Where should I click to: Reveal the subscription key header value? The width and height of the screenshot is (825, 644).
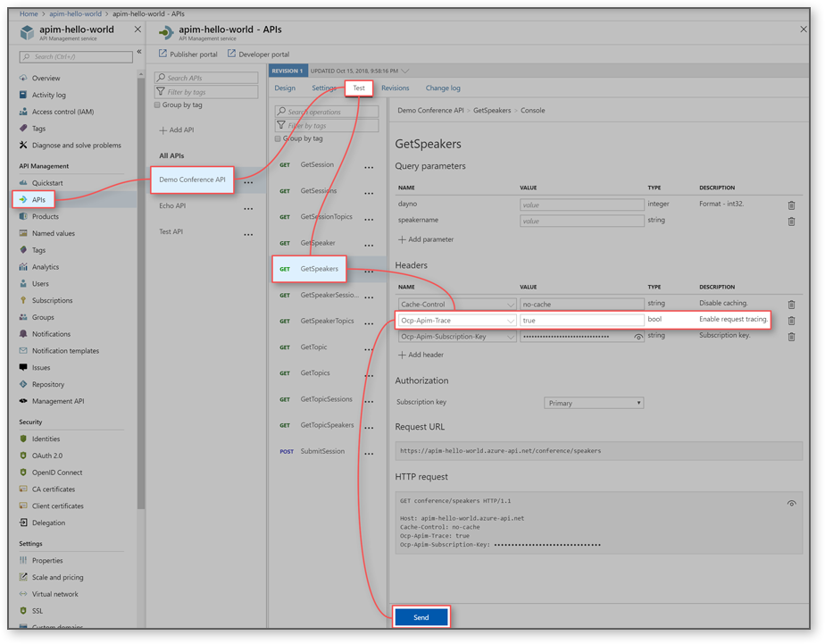point(638,337)
